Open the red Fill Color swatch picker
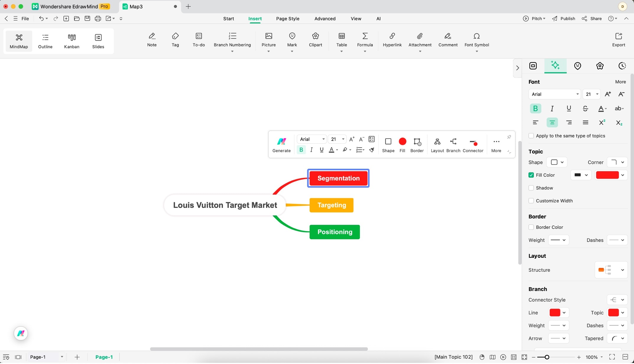The width and height of the screenshot is (634, 364). pos(611,175)
